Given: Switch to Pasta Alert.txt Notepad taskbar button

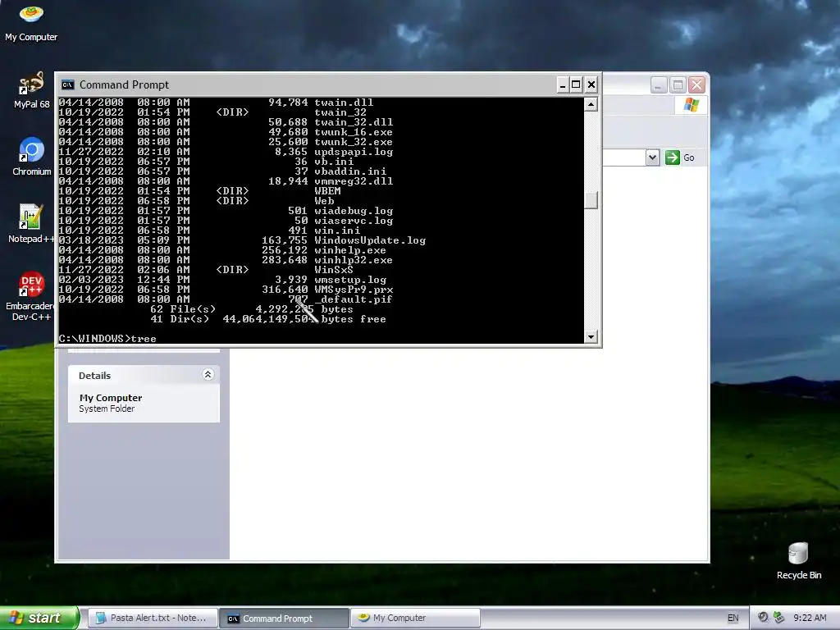Looking at the screenshot, I should 152,618.
